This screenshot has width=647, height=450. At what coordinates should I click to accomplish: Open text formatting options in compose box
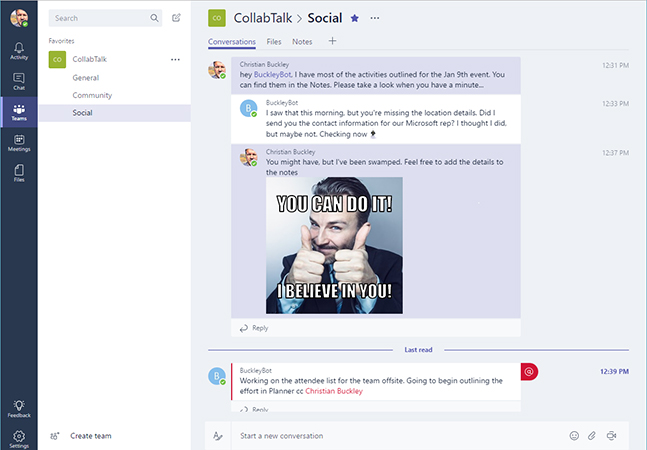[218, 436]
